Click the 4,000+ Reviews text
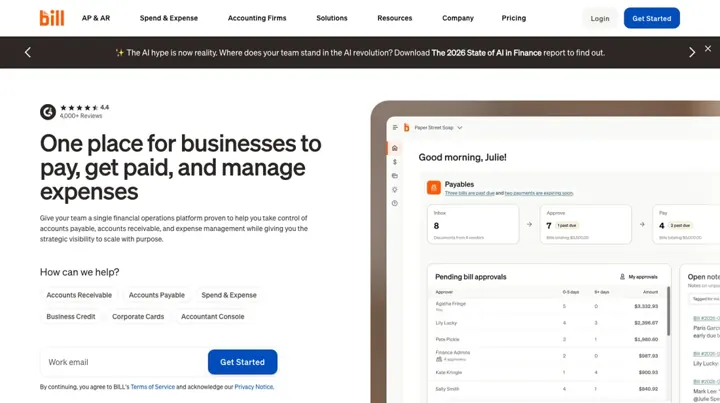Screen dimensions: 720x403 (x=81, y=116)
